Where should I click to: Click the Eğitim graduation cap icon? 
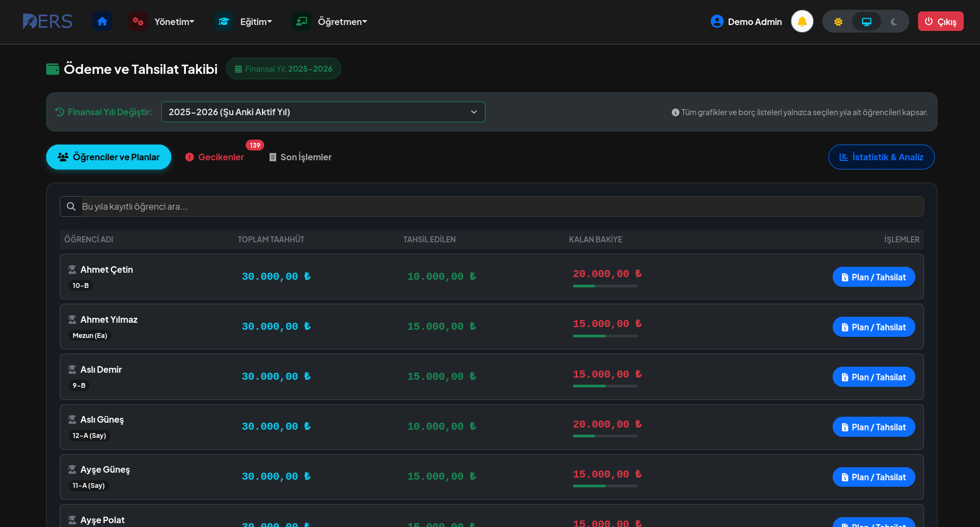pos(224,22)
